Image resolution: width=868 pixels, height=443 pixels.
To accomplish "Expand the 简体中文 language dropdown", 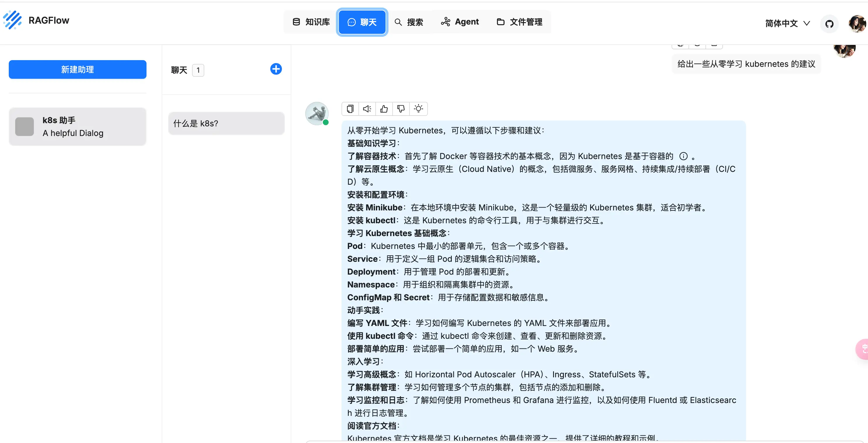I will tap(787, 23).
